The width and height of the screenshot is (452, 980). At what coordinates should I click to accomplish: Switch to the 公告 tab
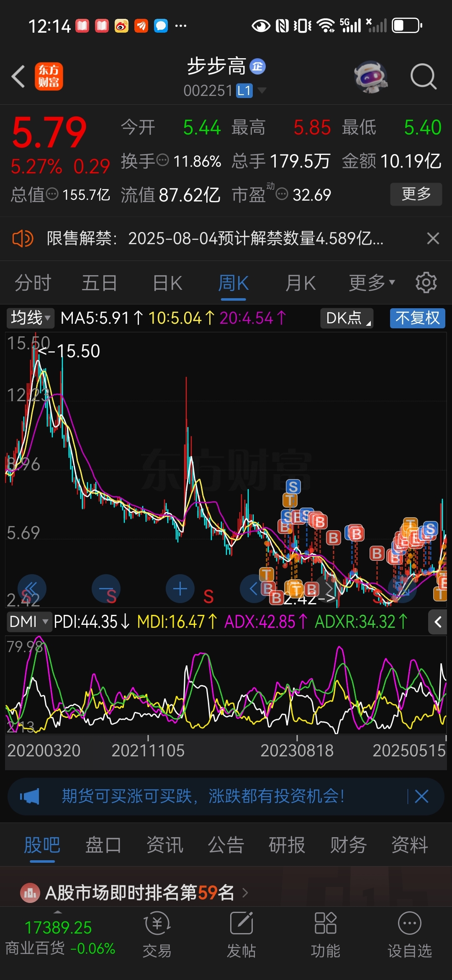(x=226, y=845)
